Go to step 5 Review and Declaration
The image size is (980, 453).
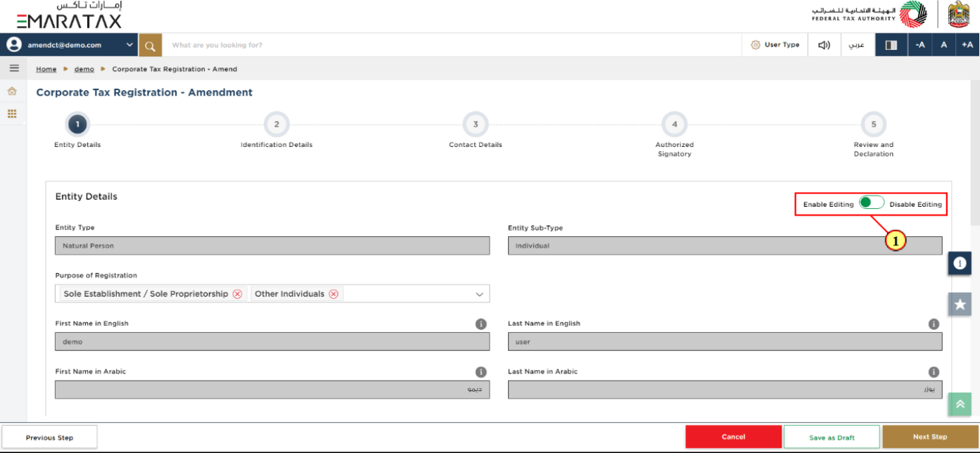(x=874, y=125)
